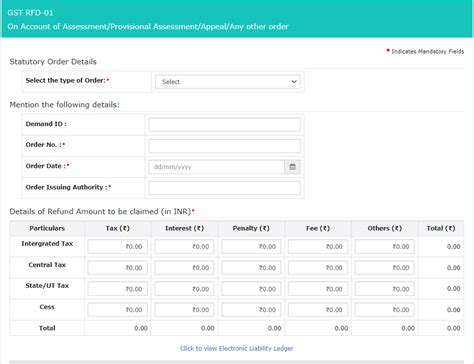Image resolution: width=474 pixels, height=364 pixels.
Task: Click the Total (₹) column header
Action: pyautogui.click(x=441, y=228)
